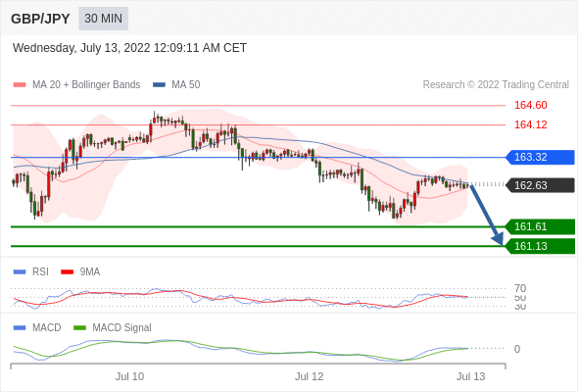
Task: Select the 161.61 green support tag
Action: pos(540,226)
